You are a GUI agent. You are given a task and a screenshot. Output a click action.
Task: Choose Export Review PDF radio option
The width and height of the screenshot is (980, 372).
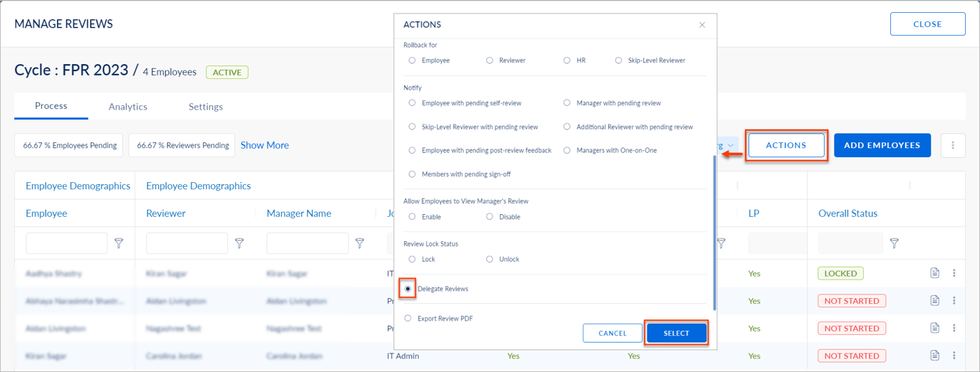[407, 319]
